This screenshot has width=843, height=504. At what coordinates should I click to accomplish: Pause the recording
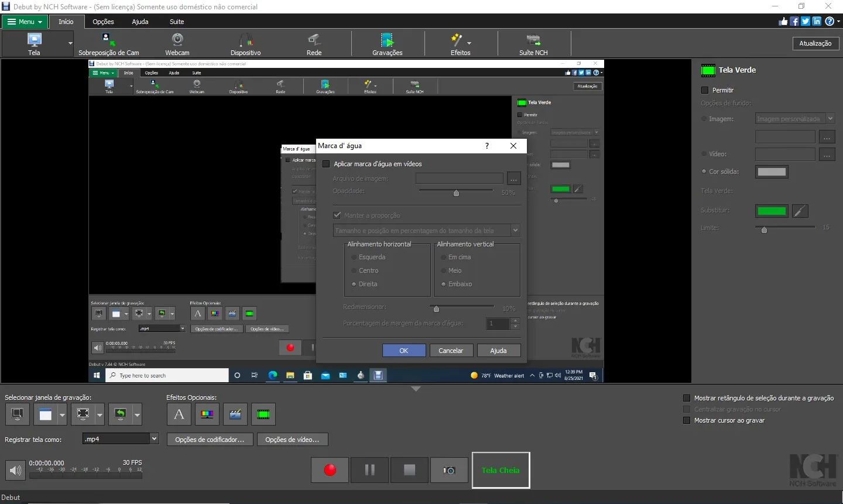(x=370, y=470)
